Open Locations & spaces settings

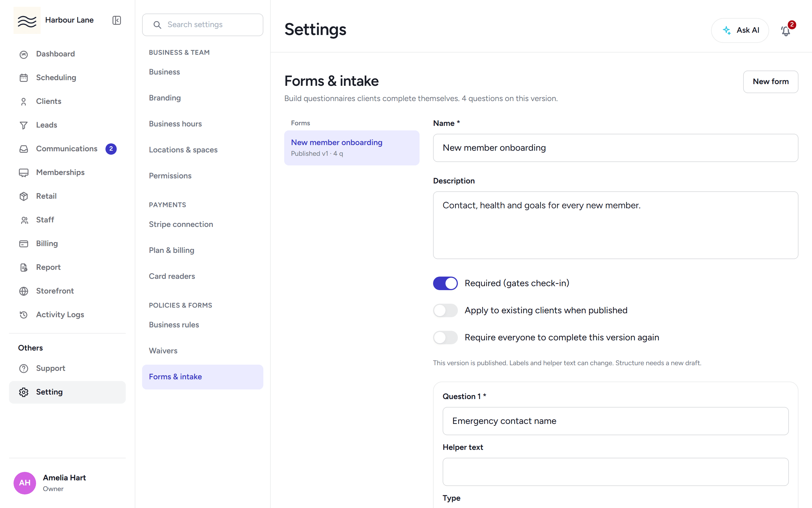click(x=202, y=150)
